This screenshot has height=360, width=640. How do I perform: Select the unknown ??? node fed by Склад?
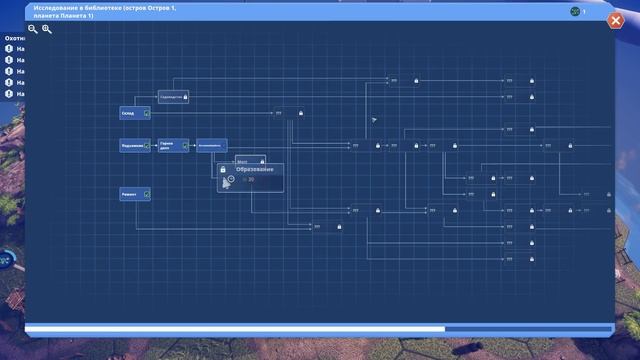(x=289, y=113)
